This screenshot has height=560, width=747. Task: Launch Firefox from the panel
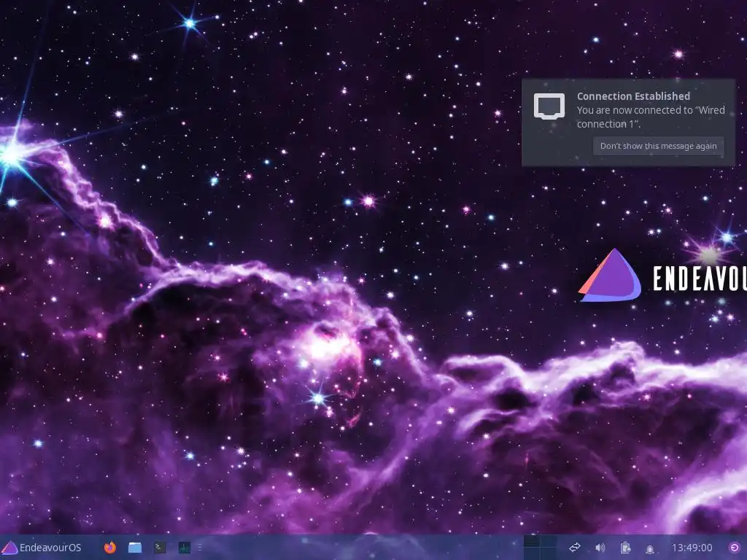110,548
